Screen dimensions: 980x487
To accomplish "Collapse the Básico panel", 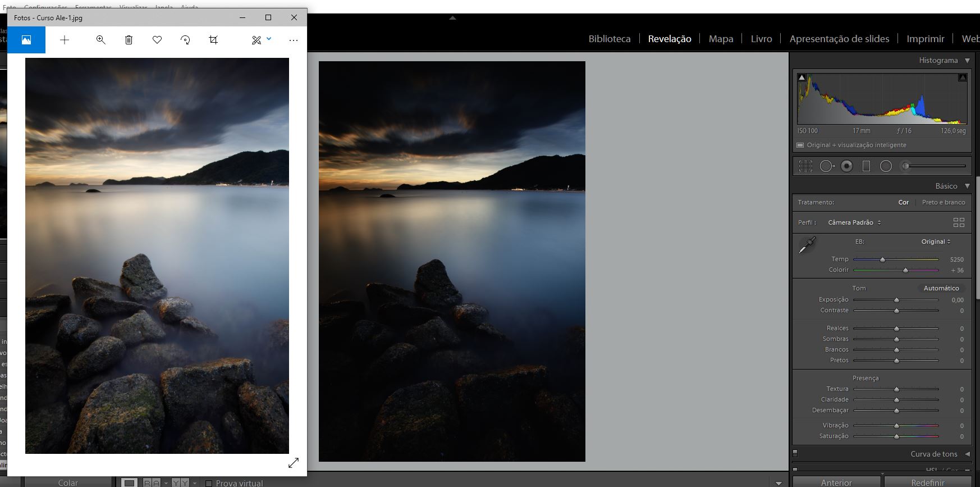I will coord(967,186).
